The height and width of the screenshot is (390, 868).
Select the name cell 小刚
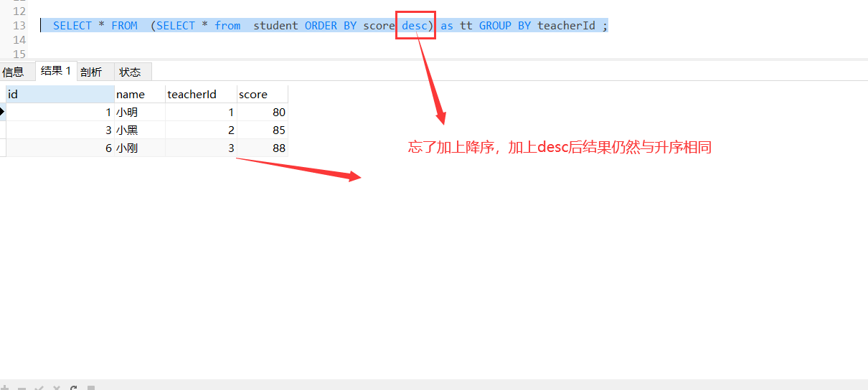click(140, 148)
